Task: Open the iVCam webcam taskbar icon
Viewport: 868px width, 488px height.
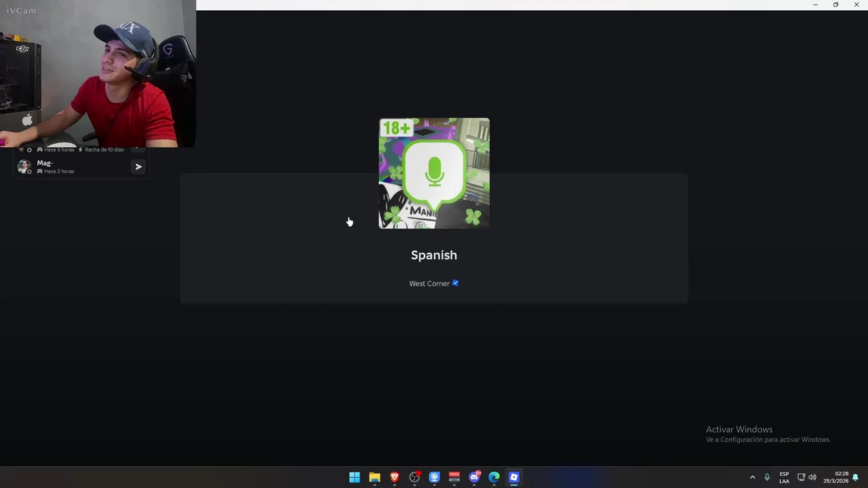Action: pos(435,477)
